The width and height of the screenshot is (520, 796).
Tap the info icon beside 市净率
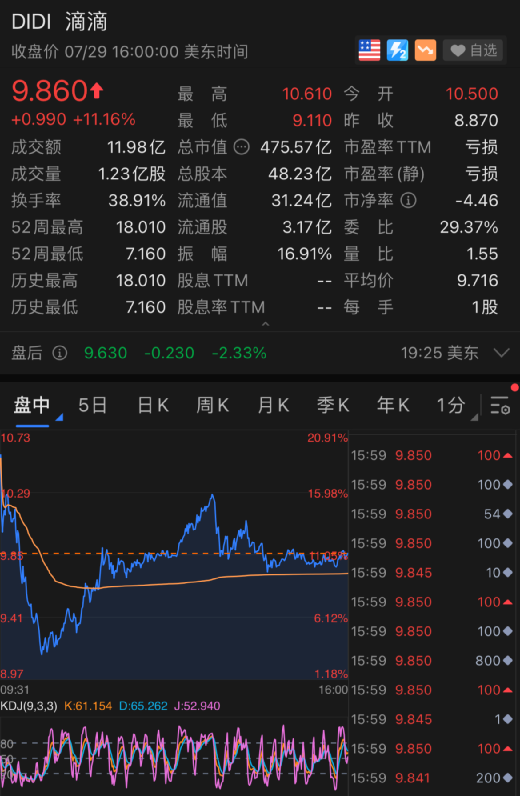(x=408, y=201)
